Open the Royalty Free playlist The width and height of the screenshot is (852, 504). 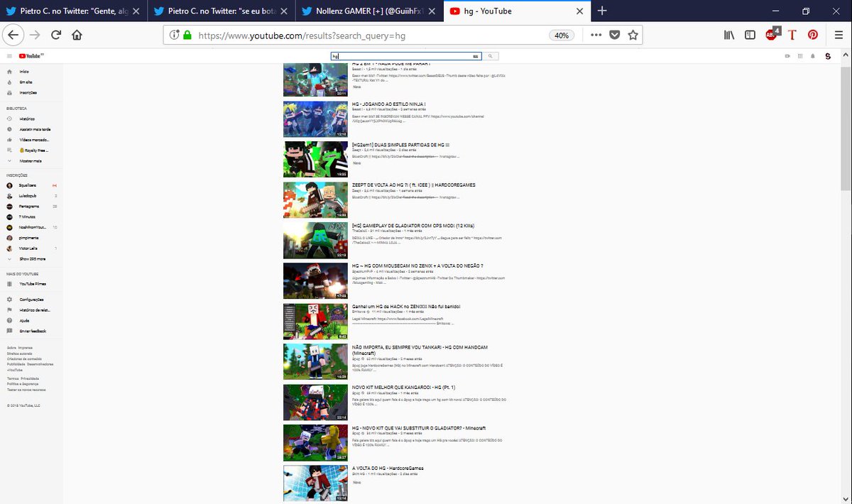(x=34, y=150)
